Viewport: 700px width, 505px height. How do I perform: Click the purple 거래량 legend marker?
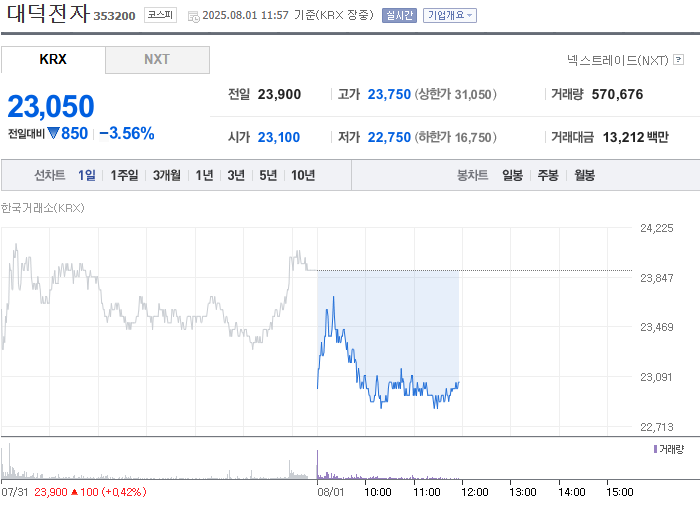[x=655, y=449]
